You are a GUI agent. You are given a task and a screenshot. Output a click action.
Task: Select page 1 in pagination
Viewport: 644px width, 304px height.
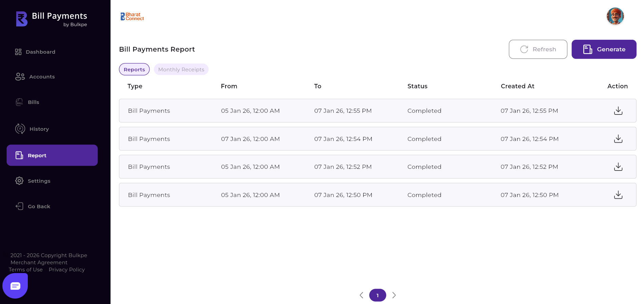coord(377,295)
